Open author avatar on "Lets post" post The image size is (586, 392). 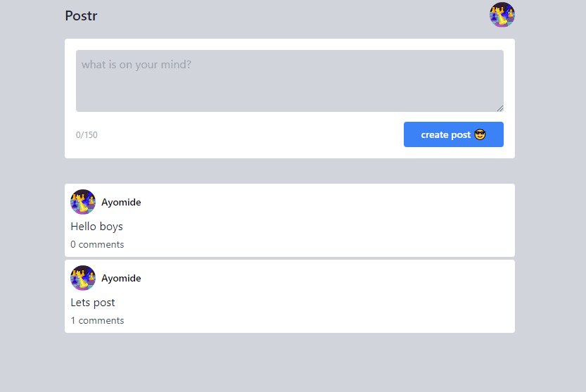pos(83,278)
